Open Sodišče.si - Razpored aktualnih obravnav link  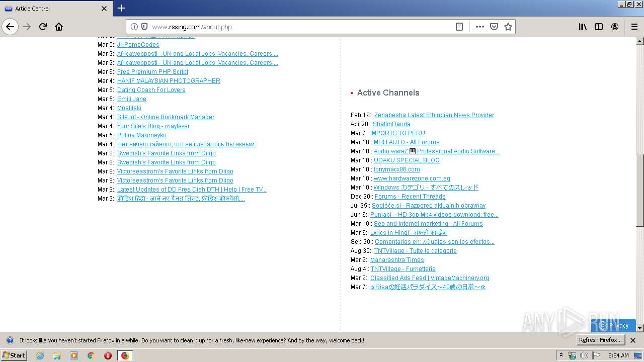(429, 206)
